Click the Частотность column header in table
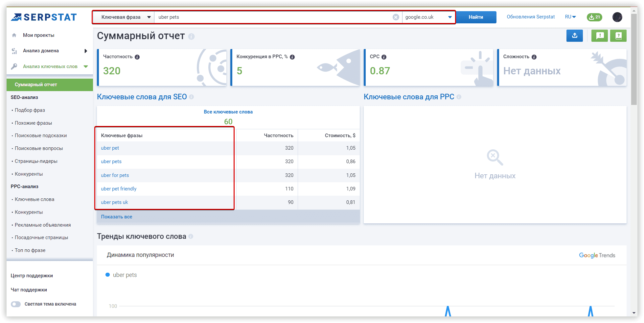644x323 pixels. coord(279,136)
